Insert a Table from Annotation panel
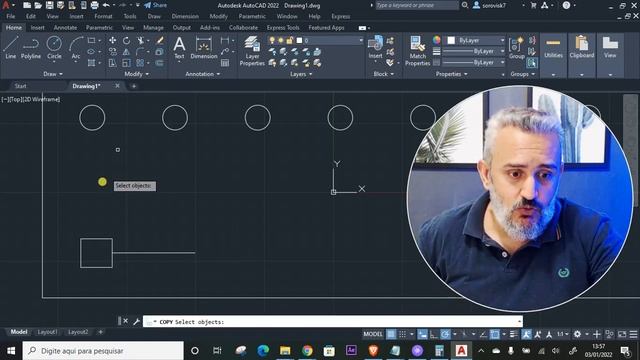This screenshot has height=360, width=640. point(225,63)
